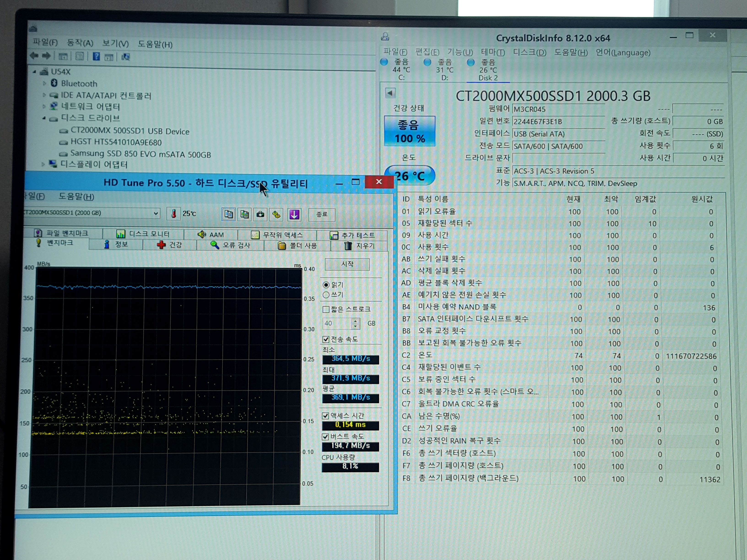Viewport: 747px width, 560px height.
Task: Click the short stroke GB spinner arrows
Action: click(x=355, y=323)
